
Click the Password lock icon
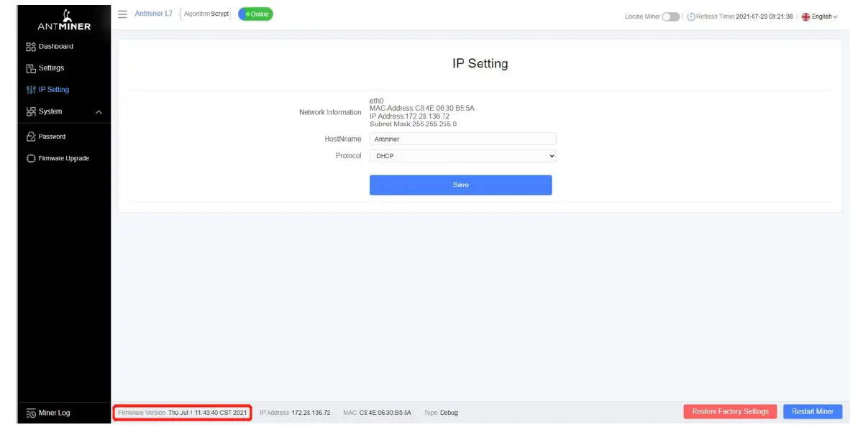[x=30, y=137]
